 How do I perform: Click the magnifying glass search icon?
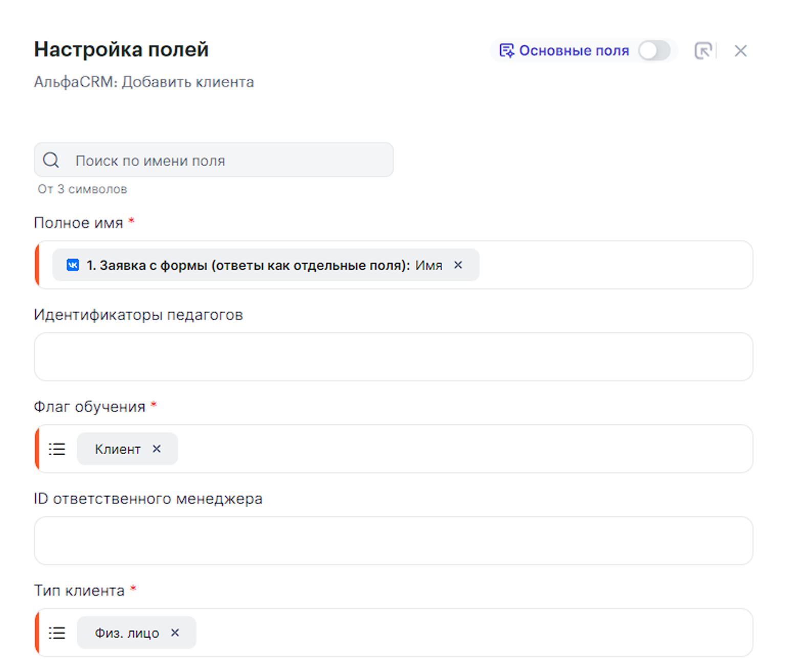point(51,160)
